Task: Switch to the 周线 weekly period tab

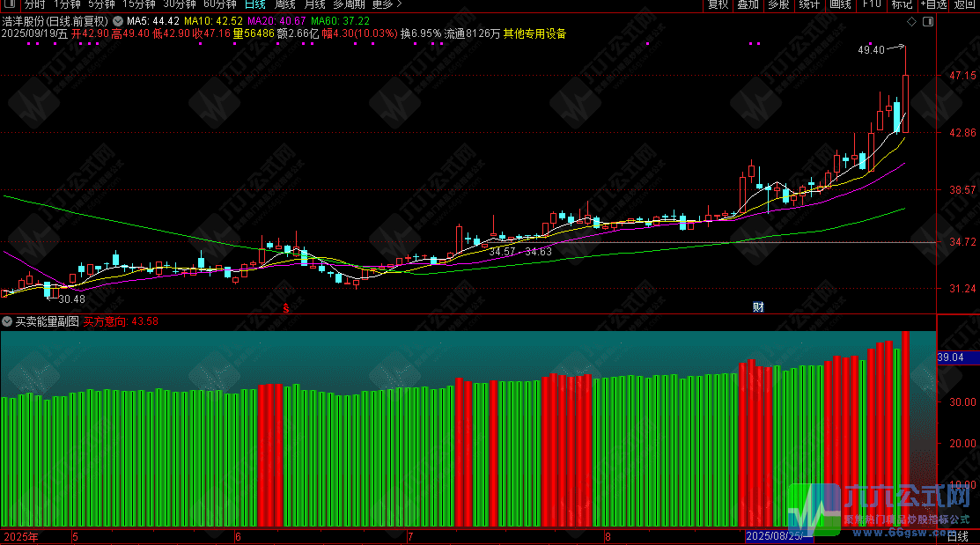Action: point(285,4)
